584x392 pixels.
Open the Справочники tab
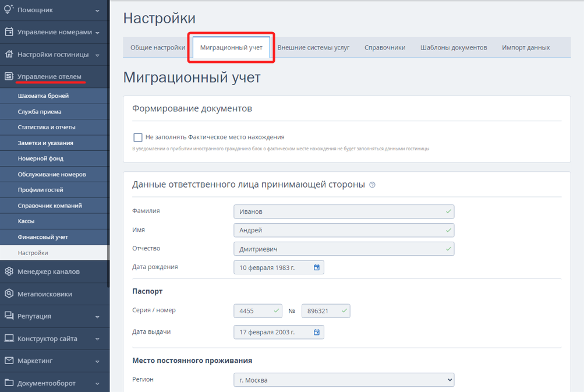tap(385, 47)
